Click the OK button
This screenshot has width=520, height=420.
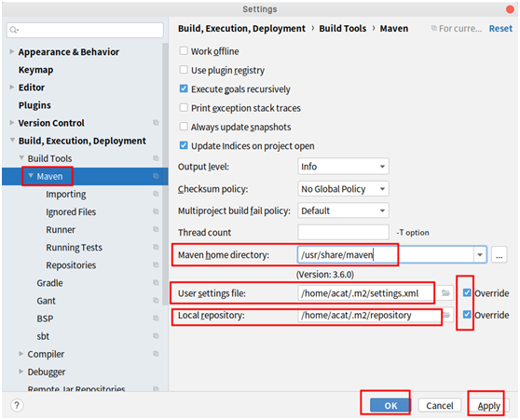tap(390, 405)
